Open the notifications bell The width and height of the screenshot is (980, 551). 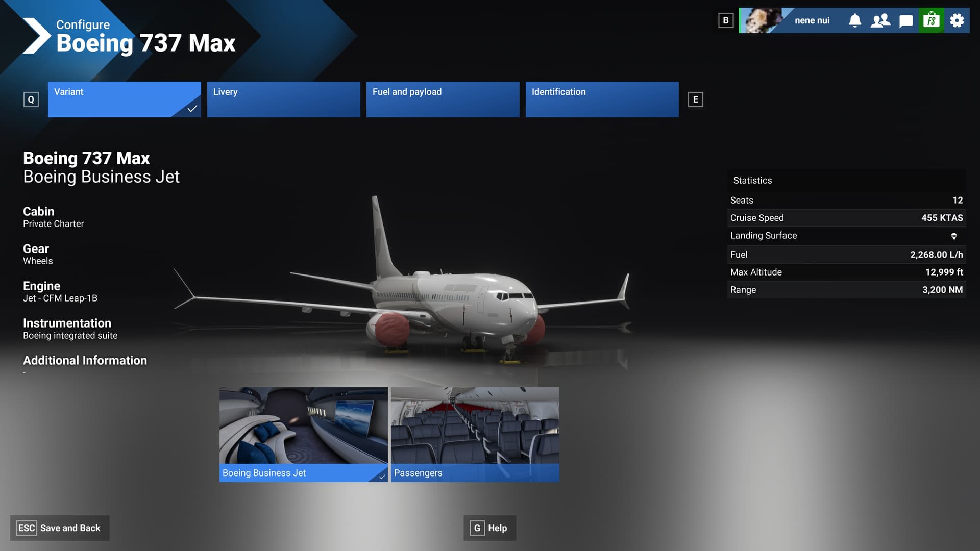[x=855, y=20]
